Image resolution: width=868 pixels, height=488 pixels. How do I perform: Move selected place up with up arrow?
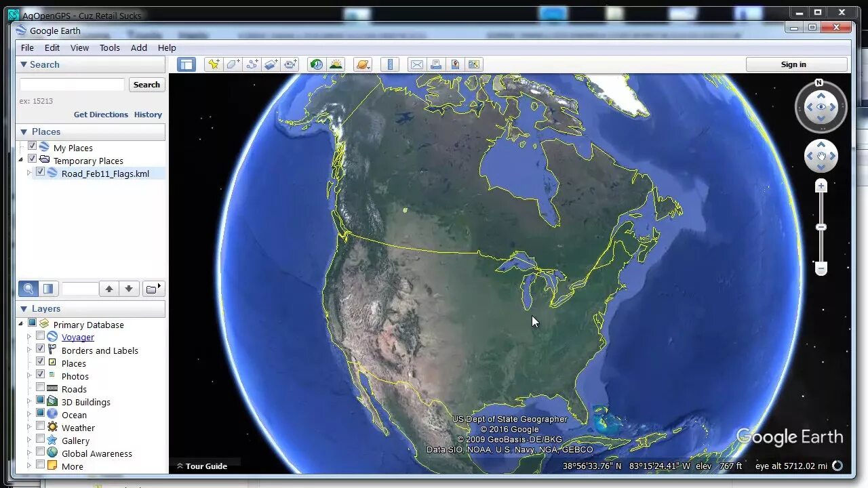coord(109,289)
